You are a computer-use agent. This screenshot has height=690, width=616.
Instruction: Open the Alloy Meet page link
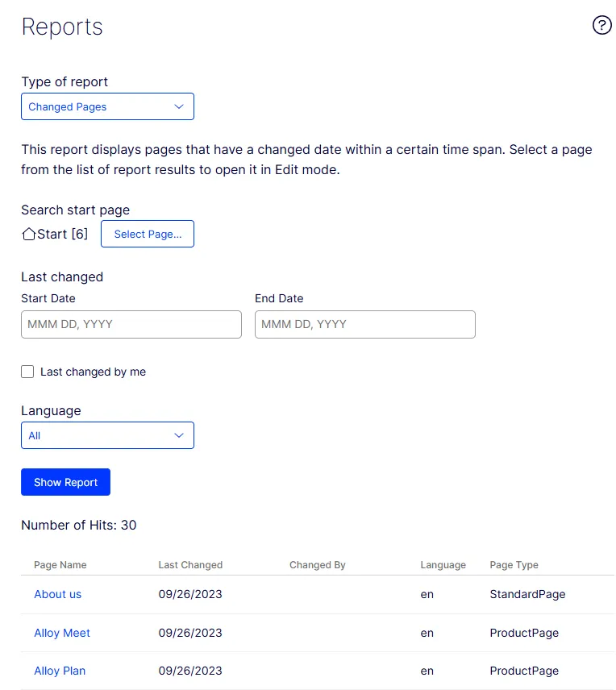pyautogui.click(x=62, y=633)
